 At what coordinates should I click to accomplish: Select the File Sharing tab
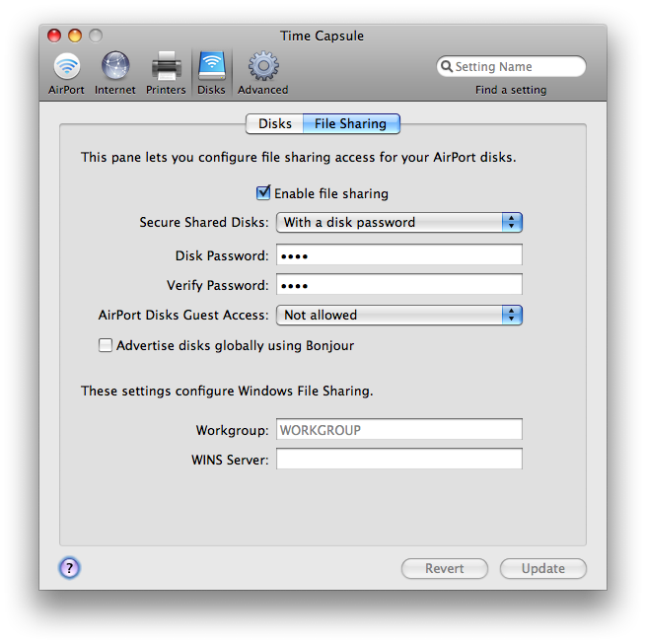351,124
